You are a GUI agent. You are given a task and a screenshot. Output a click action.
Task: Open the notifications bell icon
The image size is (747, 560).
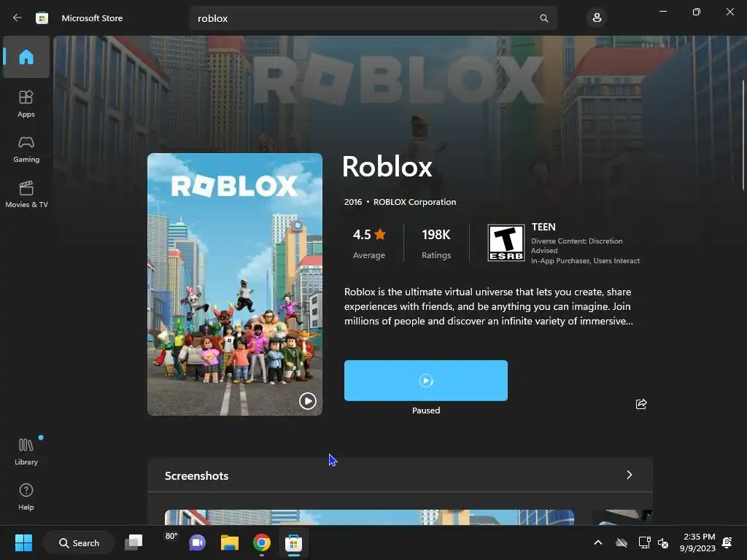coord(727,542)
